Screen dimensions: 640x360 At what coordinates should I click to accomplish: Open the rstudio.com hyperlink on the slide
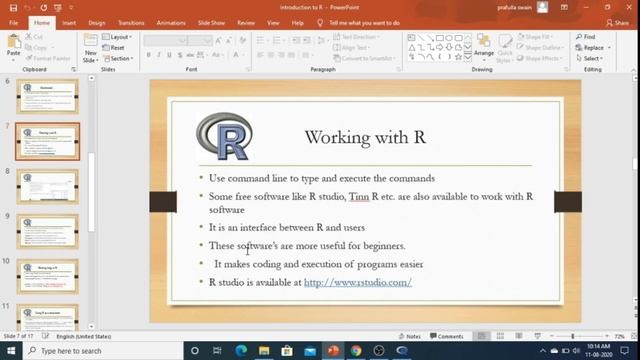click(358, 282)
